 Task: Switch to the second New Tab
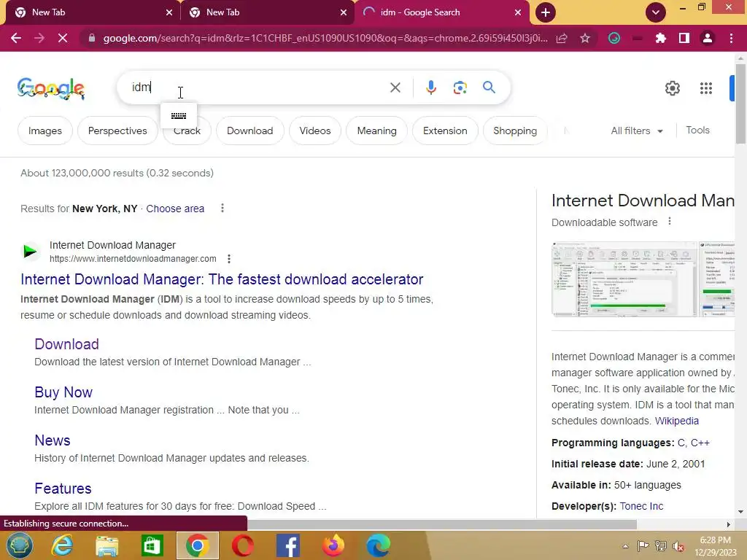267,12
